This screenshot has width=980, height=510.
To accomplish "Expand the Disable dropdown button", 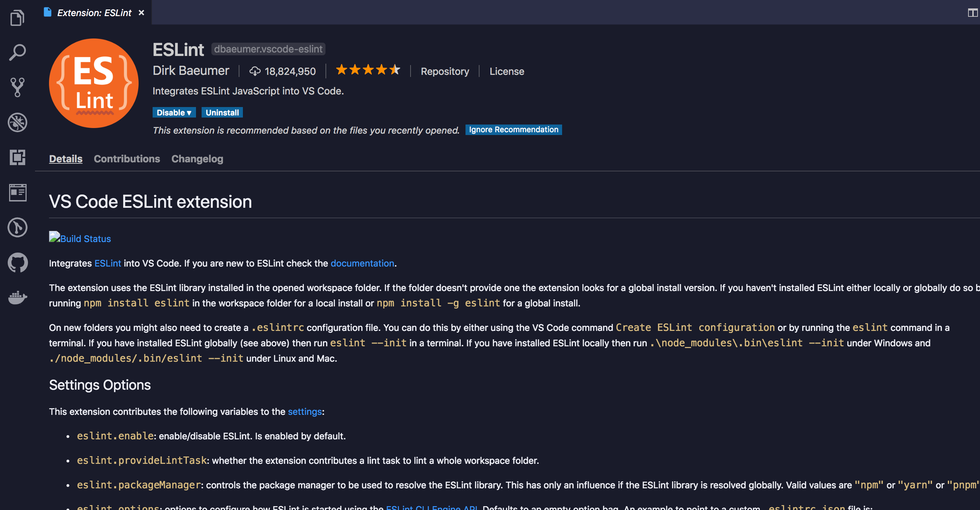I will pos(174,113).
